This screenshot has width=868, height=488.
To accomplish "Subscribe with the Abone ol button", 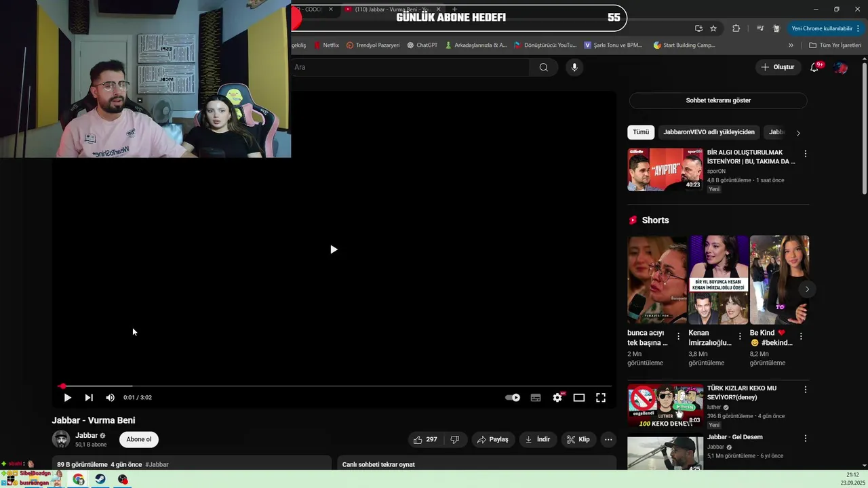I will pos(139,439).
